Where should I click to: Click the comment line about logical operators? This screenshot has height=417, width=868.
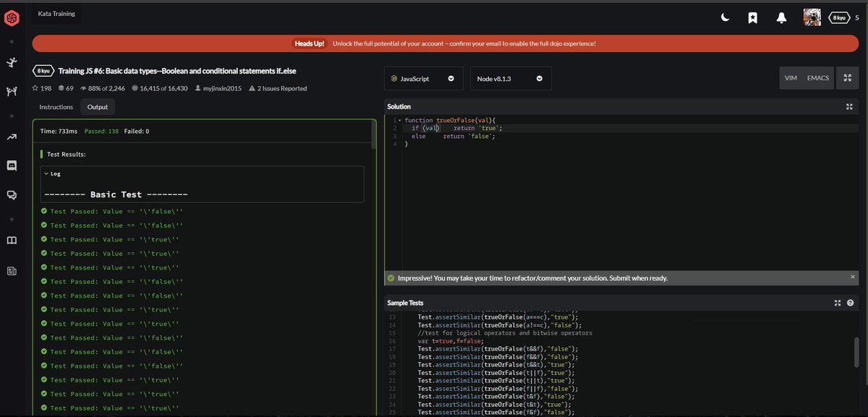(x=505, y=332)
